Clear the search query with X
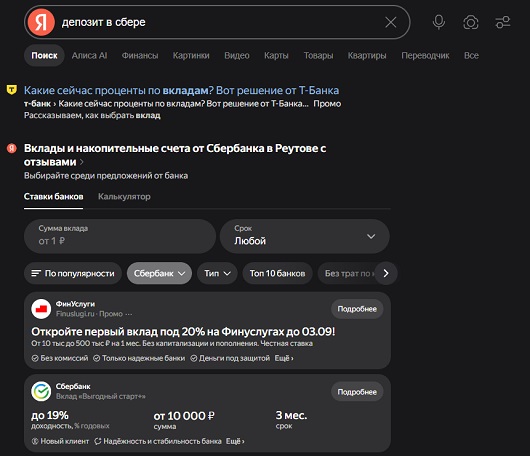The width and height of the screenshot is (530, 456). [x=390, y=23]
